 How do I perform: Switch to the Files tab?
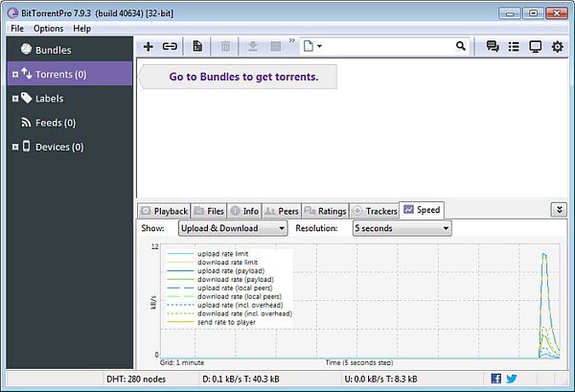click(209, 211)
